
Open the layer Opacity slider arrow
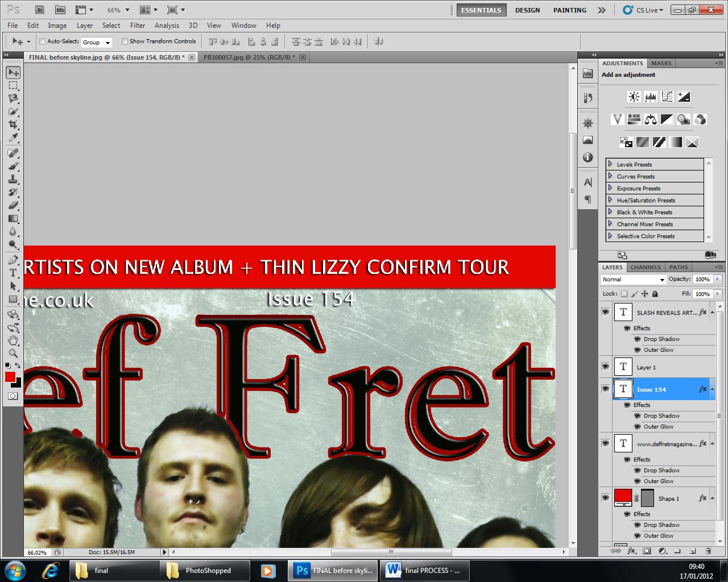[718, 279]
